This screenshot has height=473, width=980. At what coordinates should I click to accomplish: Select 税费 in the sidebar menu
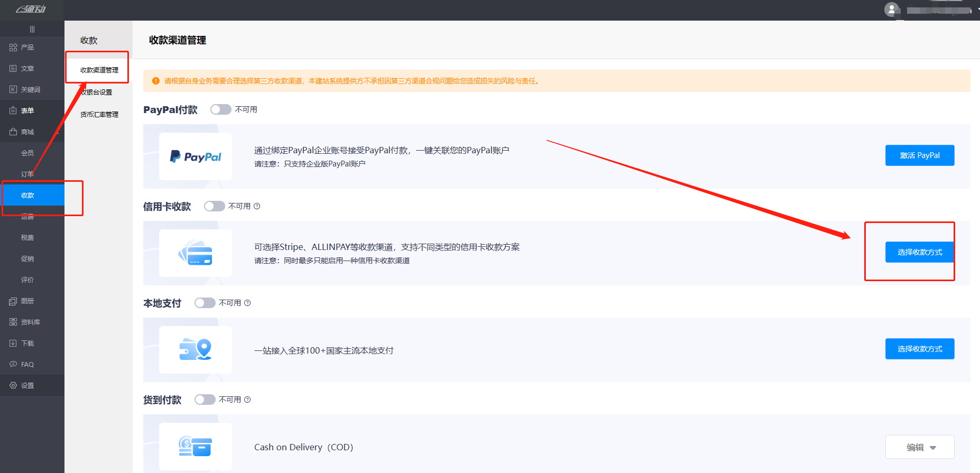click(27, 238)
